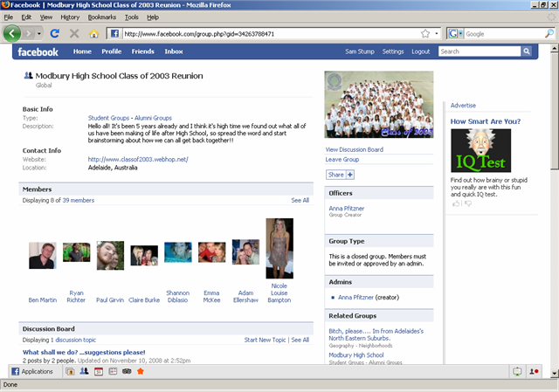559x392 pixels.
Task: Open online friends chat icon at bottom right
Action: coord(534,372)
